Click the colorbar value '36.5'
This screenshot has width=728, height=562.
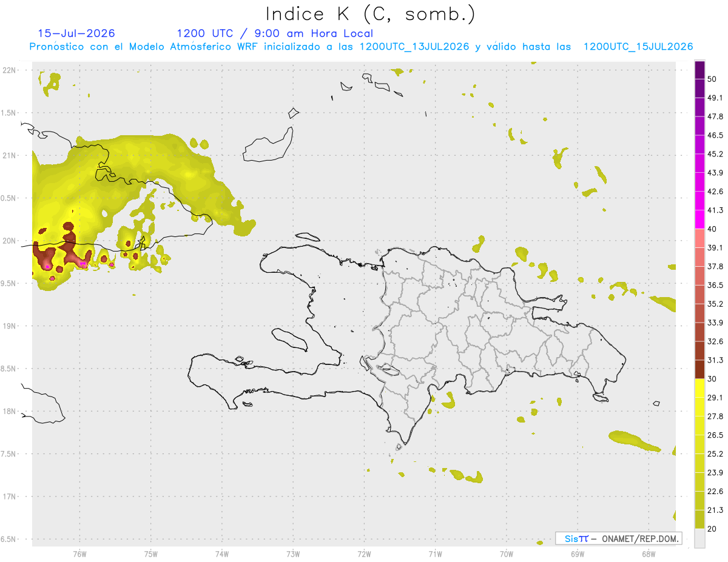click(716, 285)
